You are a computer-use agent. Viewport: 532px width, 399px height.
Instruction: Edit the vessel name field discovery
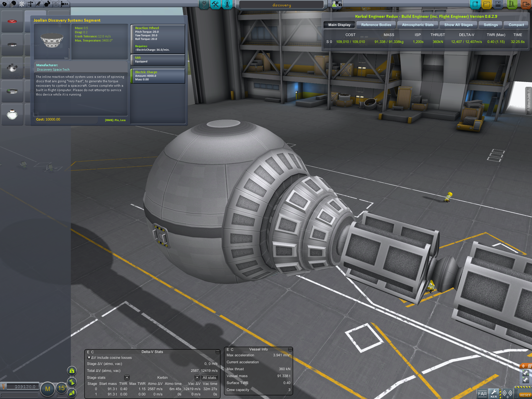[x=282, y=5]
